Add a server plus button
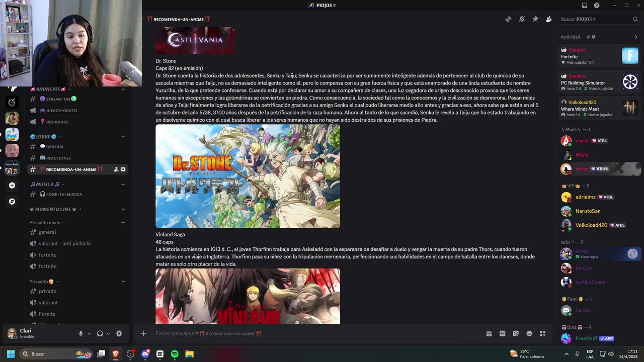The width and height of the screenshot is (644, 362). click(12, 185)
